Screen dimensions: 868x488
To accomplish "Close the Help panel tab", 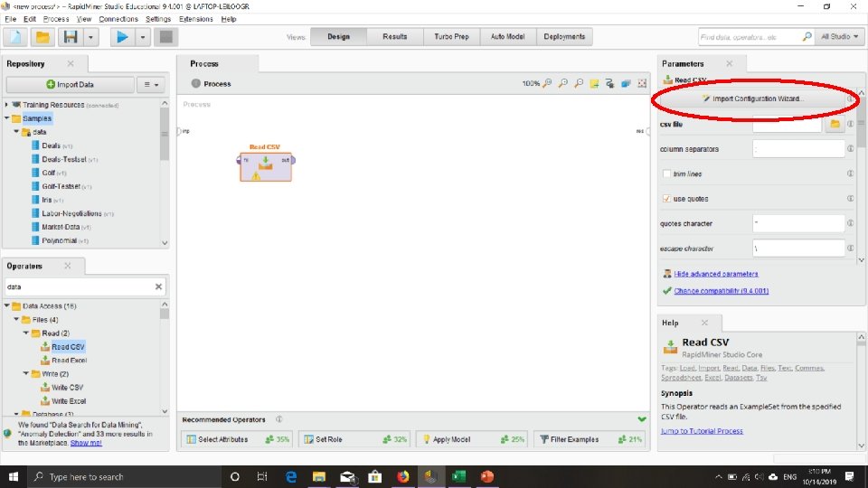I will [704, 323].
